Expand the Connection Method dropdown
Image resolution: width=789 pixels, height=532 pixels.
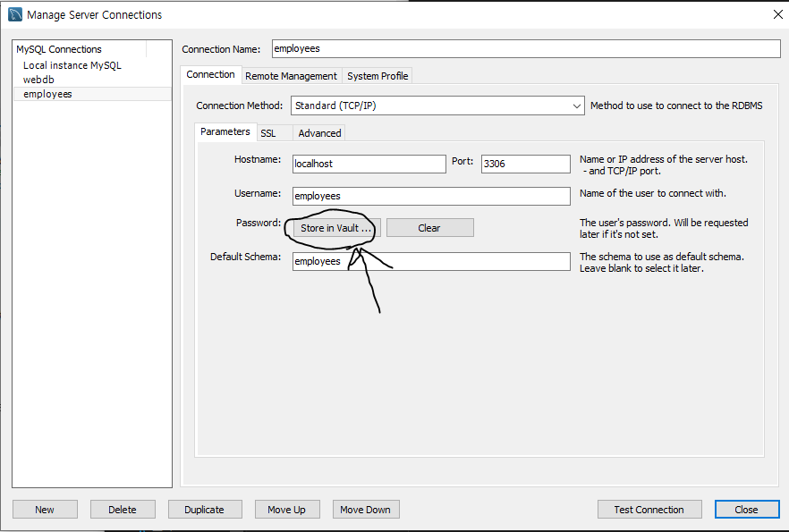[x=437, y=106]
